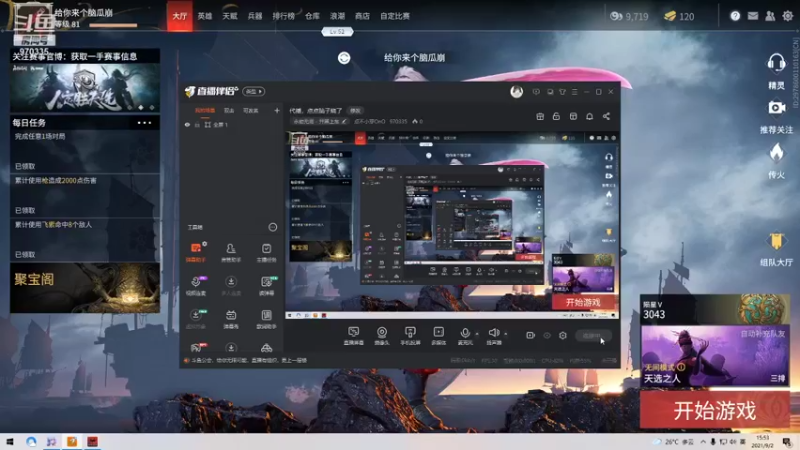Add a new scene with plus button
Viewport: 800px width, 450px height.
[277, 110]
